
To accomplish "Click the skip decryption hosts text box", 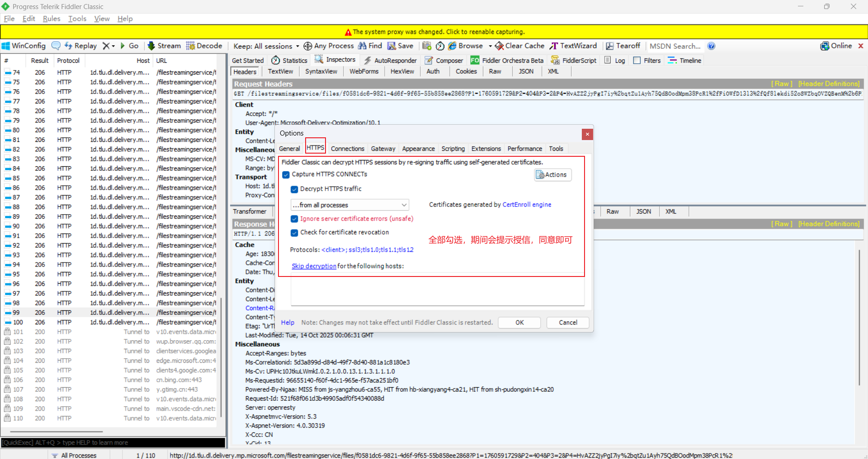I will point(438,292).
